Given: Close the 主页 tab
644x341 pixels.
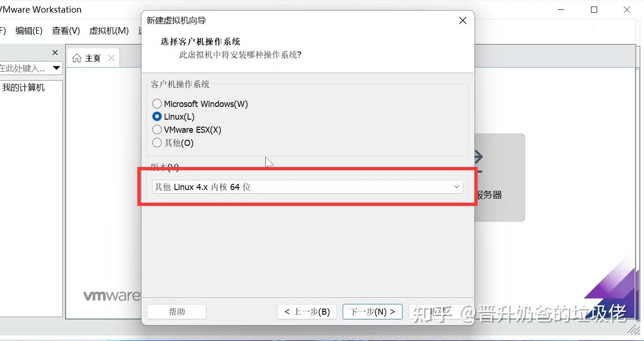Looking at the screenshot, I should point(111,58).
